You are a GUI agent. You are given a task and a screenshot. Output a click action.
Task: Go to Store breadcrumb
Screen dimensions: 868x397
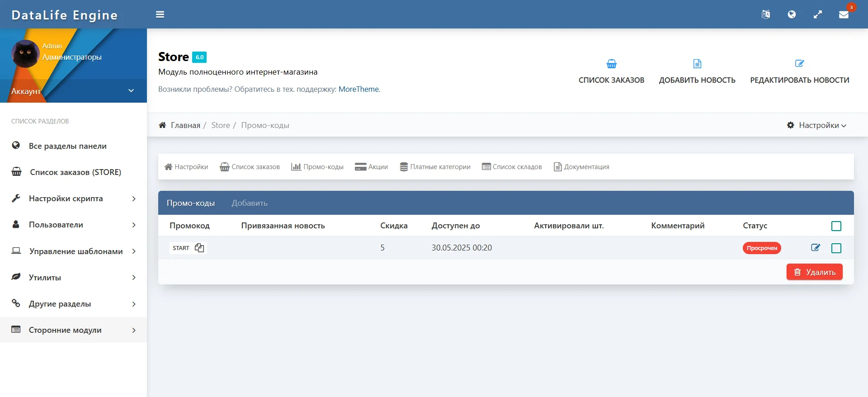[x=221, y=125]
